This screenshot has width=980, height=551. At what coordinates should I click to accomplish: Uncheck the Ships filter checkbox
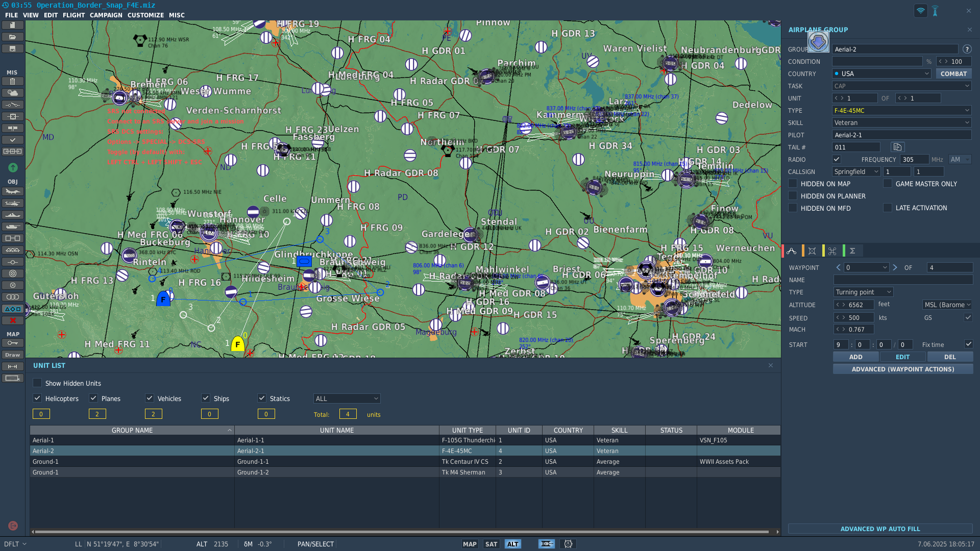point(206,398)
